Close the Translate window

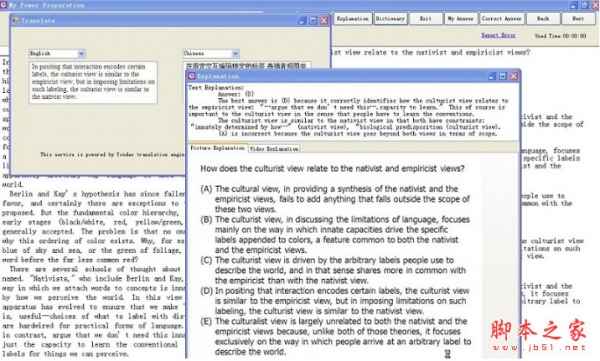[324, 21]
